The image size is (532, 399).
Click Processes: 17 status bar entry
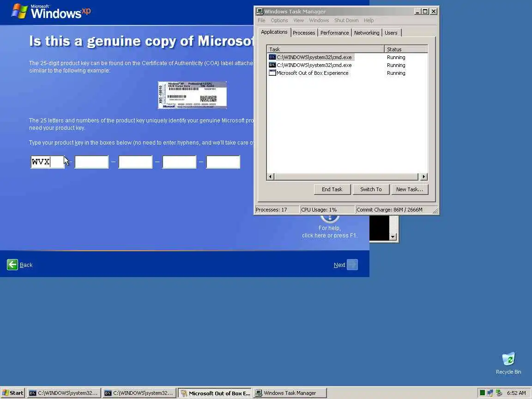(x=277, y=210)
